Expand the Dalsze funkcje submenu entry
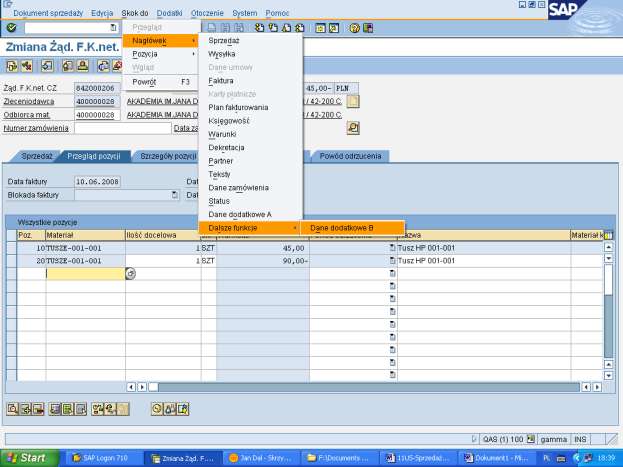This screenshot has height=467, width=623. pyautogui.click(x=250, y=228)
